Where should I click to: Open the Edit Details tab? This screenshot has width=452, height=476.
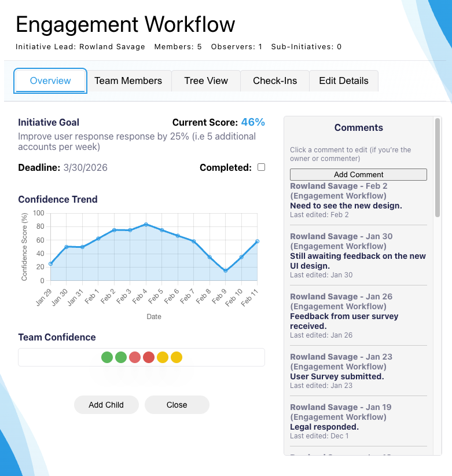click(344, 80)
